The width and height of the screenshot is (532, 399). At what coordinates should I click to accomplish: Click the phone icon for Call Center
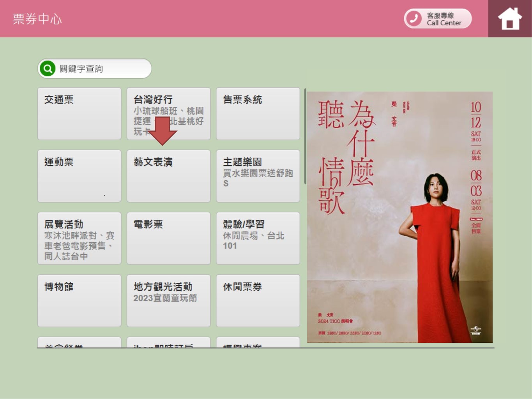(414, 19)
